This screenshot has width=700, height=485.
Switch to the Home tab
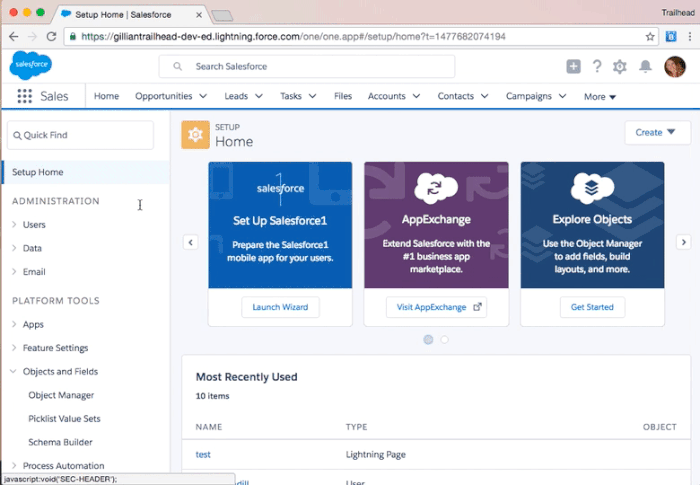coord(106,96)
